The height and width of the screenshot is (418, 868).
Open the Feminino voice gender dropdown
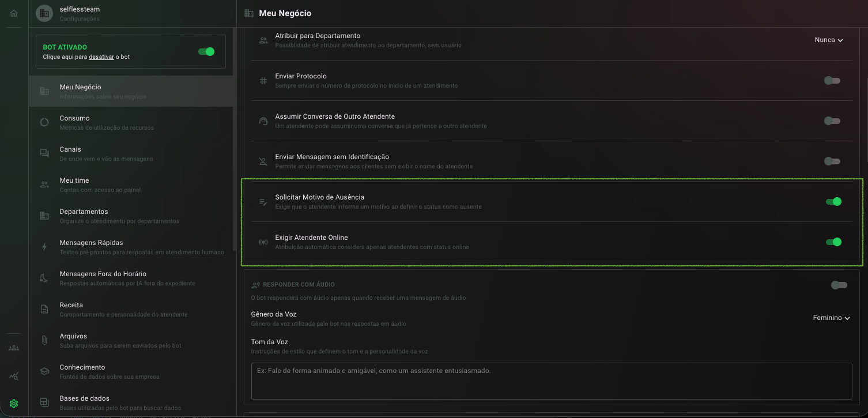point(832,318)
